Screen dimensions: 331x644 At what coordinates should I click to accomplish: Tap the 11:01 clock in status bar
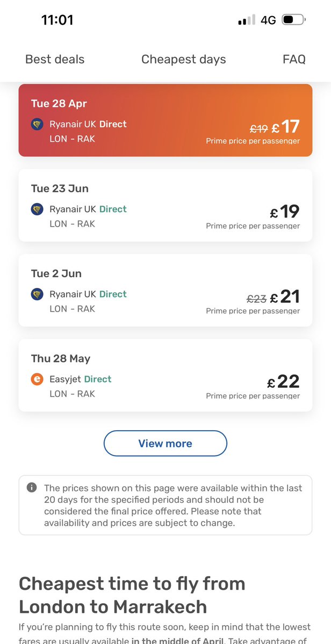click(57, 20)
